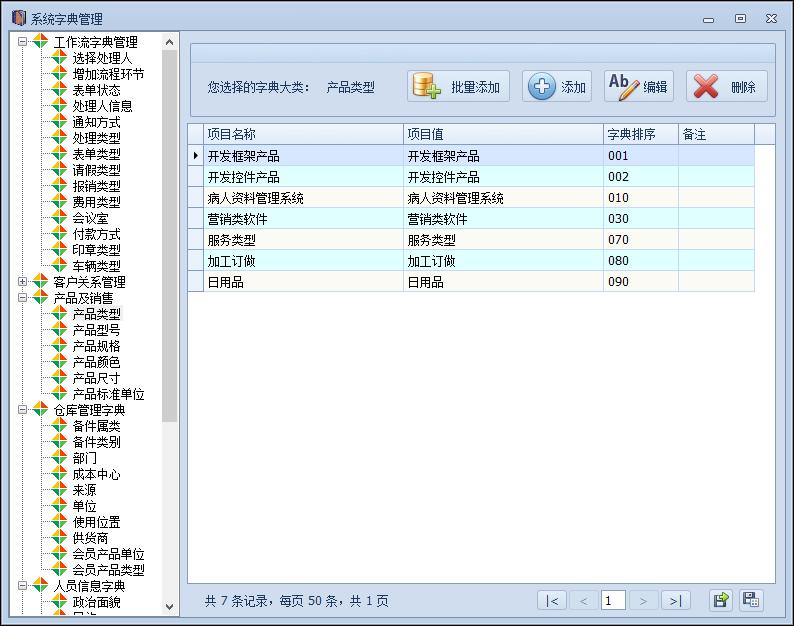Select 会员产品类型 in the tree
The image size is (794, 626).
(108, 570)
